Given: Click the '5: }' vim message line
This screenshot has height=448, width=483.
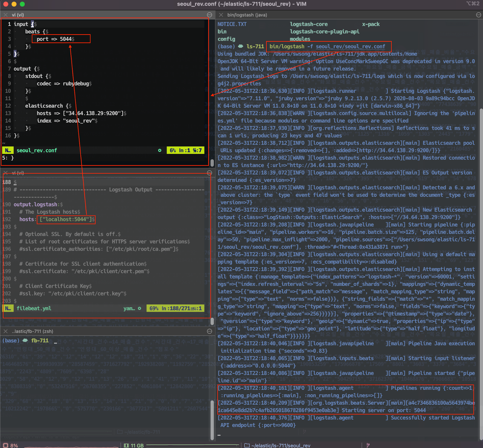Looking at the screenshot, I should pos(8,158).
